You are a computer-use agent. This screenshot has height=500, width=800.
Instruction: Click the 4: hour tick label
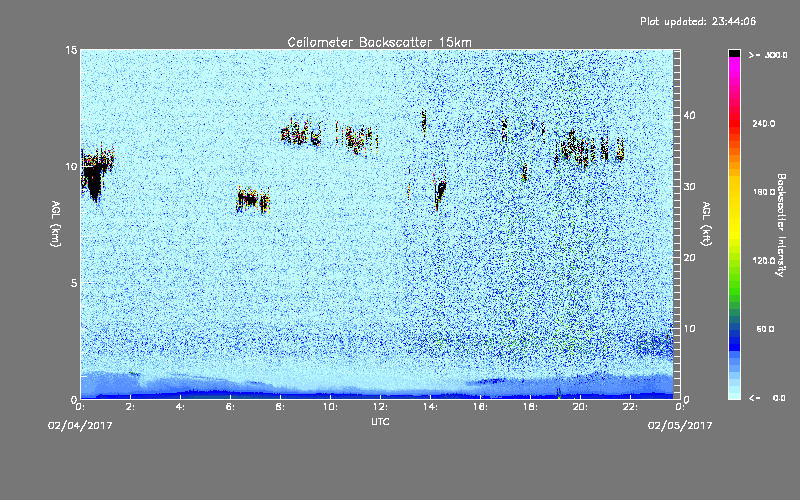tap(181, 407)
